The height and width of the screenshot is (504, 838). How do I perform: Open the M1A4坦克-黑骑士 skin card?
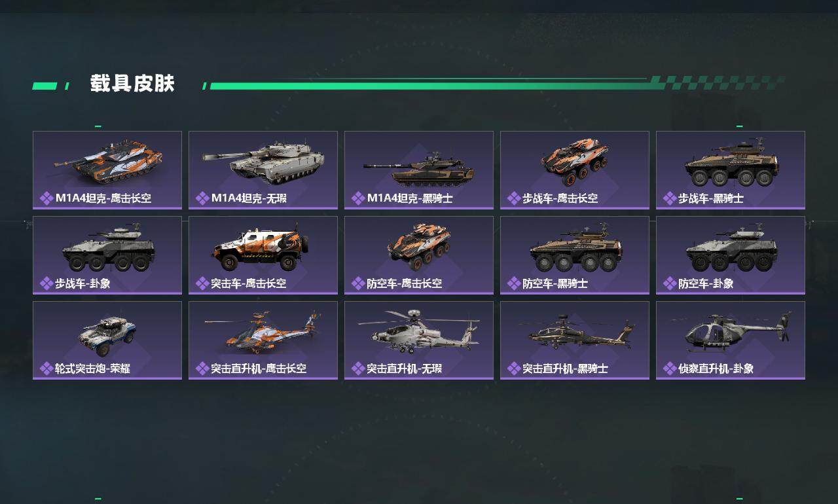pos(419,170)
